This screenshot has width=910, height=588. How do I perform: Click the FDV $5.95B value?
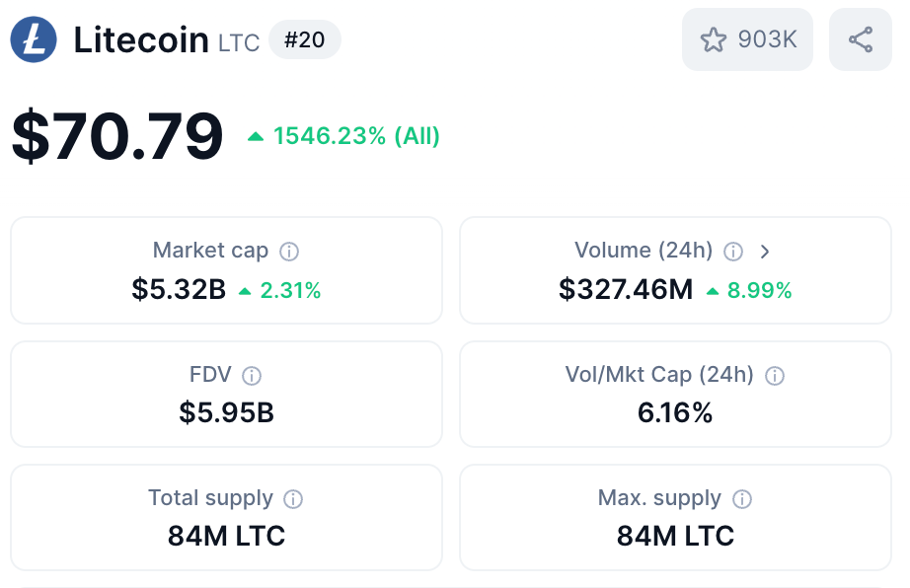[x=226, y=412]
